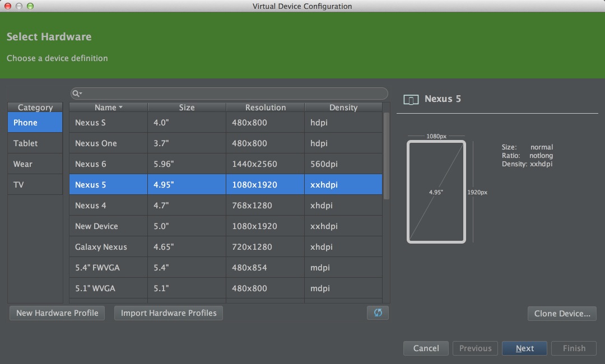Click the refresh device list icon
Screen dimensions: 605x364
click(378, 313)
